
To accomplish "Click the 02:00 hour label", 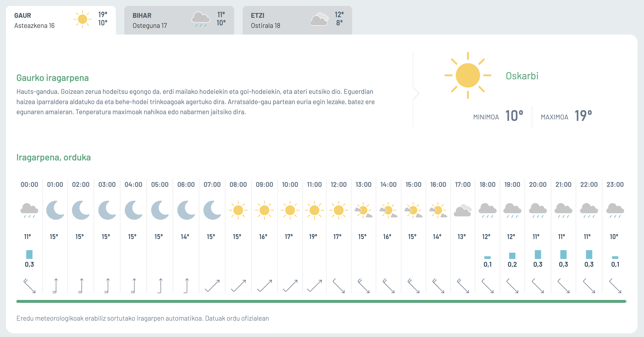I will point(81,185).
